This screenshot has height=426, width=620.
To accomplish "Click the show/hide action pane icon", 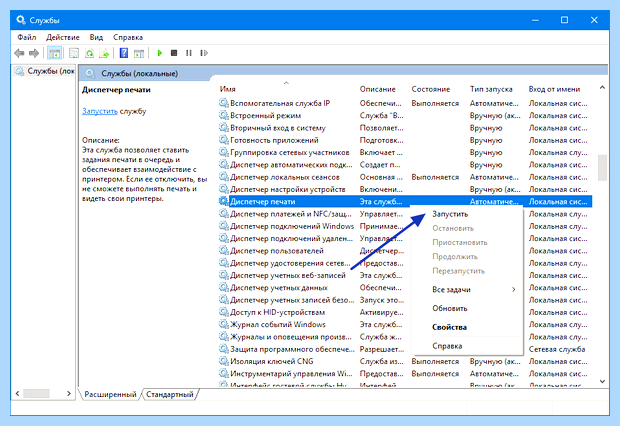I will pos(139,53).
